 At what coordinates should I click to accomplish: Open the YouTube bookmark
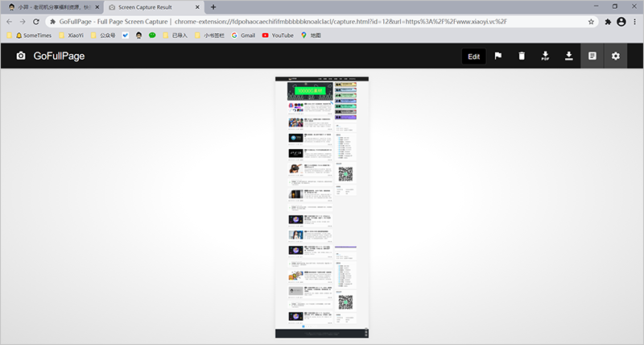(278, 35)
